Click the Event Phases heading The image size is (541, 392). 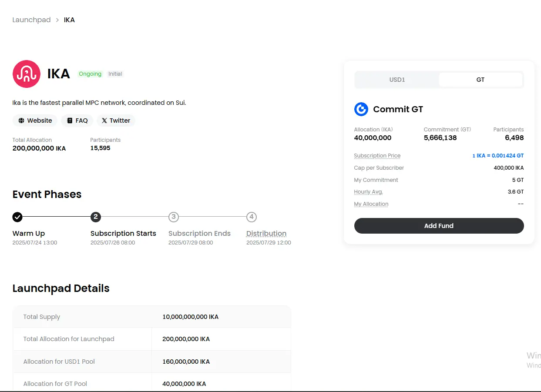click(47, 194)
